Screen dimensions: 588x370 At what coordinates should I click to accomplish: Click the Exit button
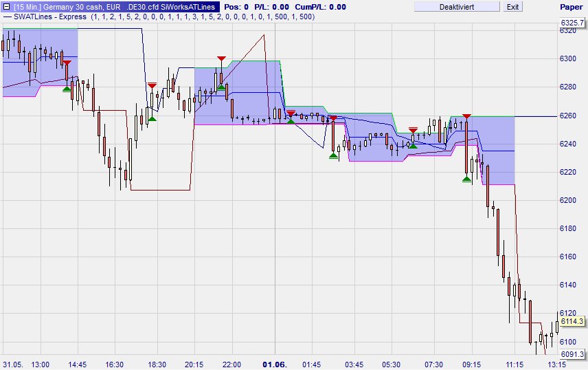(512, 7)
